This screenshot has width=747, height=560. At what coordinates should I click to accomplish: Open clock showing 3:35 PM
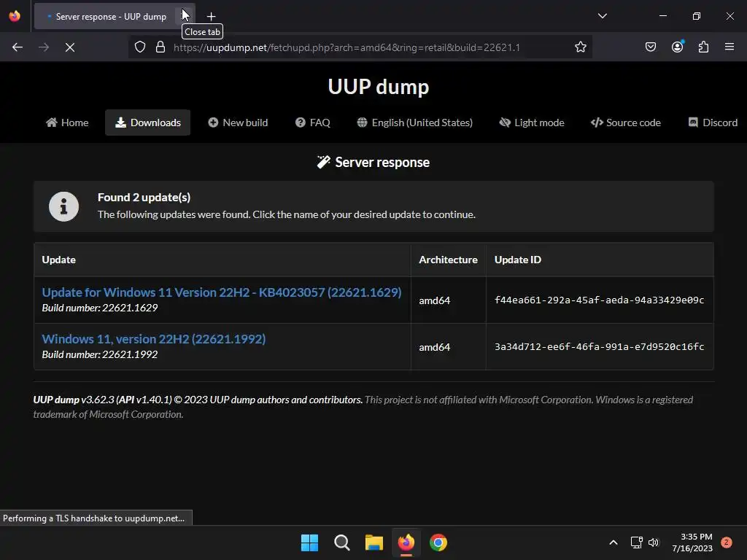[x=692, y=542]
